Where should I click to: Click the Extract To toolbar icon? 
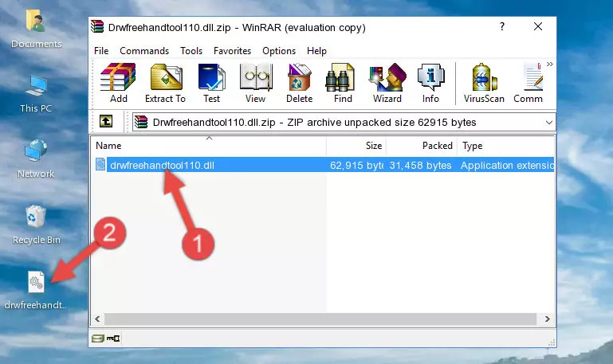coord(165,83)
